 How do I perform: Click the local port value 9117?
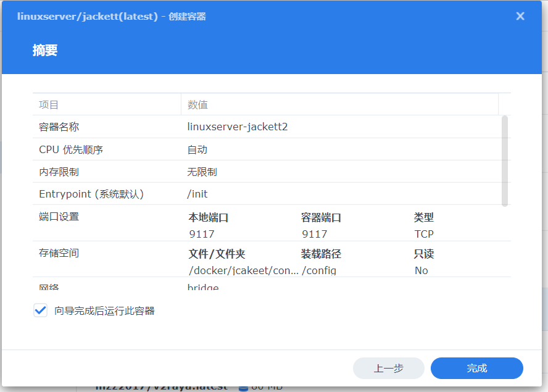[201, 234]
